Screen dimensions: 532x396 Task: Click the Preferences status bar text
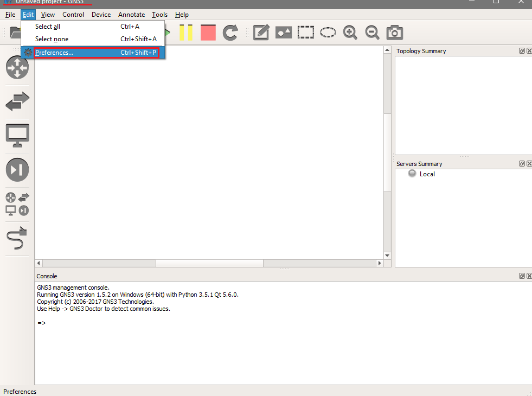(20, 391)
